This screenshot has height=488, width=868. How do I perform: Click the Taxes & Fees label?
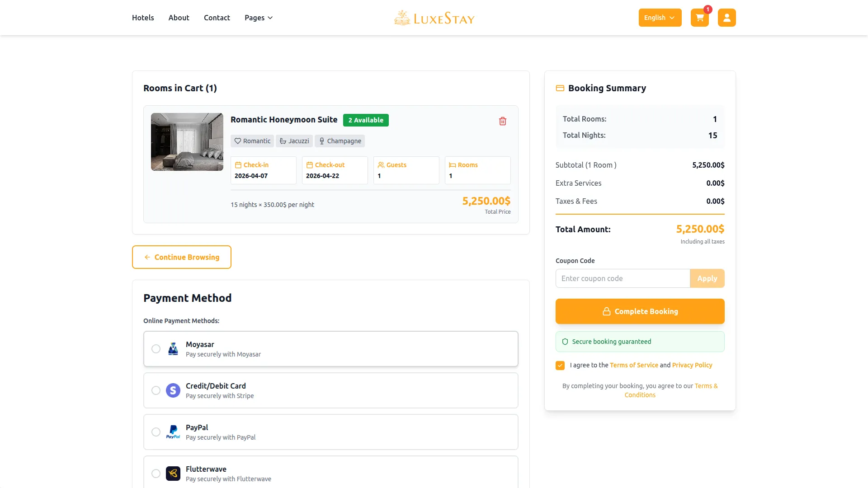click(576, 201)
